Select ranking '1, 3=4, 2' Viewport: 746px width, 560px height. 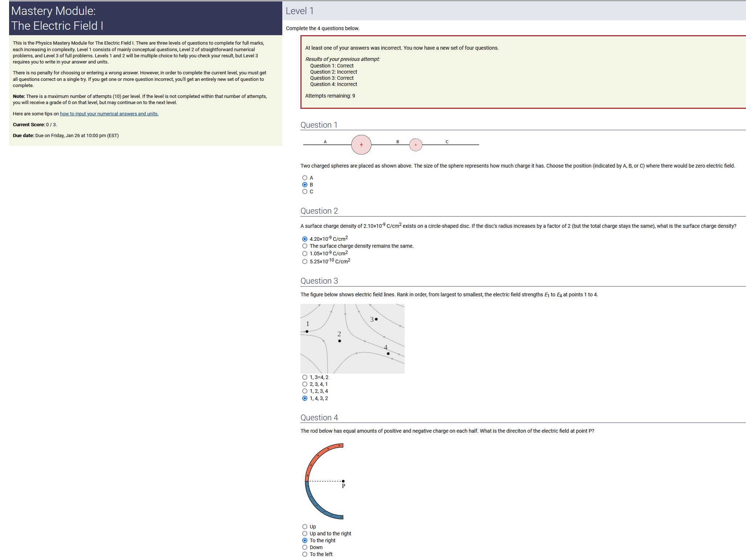305,377
